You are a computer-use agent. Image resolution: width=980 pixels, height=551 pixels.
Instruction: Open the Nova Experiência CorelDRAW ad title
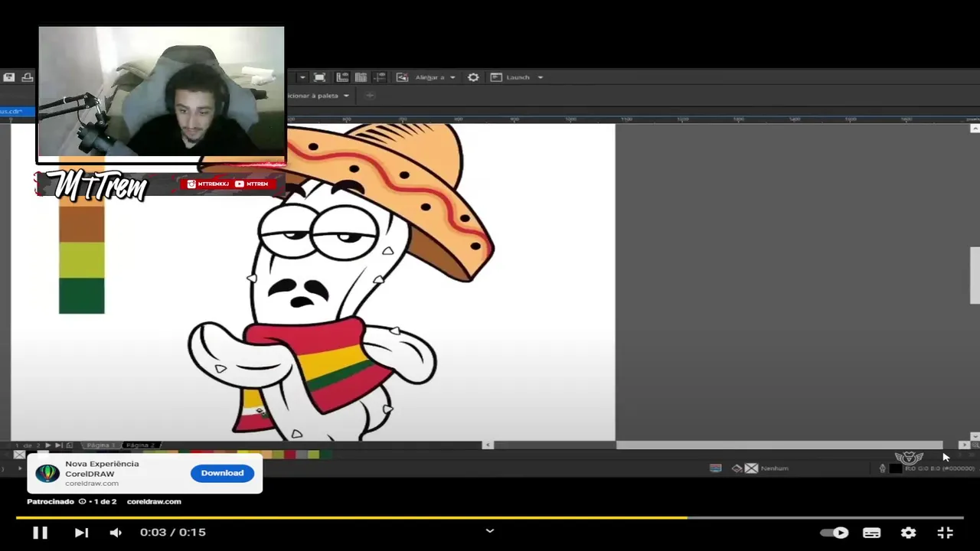tap(102, 468)
